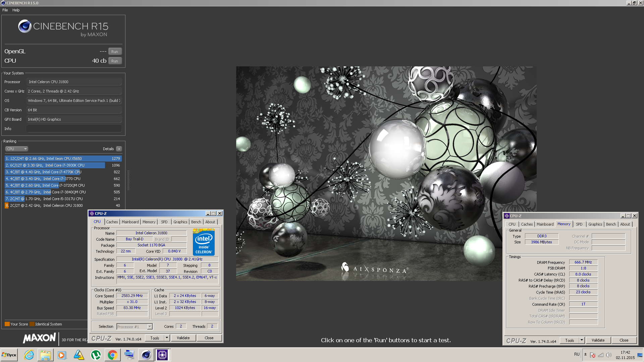Click CPU-Z title bar icon, right window

click(x=506, y=216)
